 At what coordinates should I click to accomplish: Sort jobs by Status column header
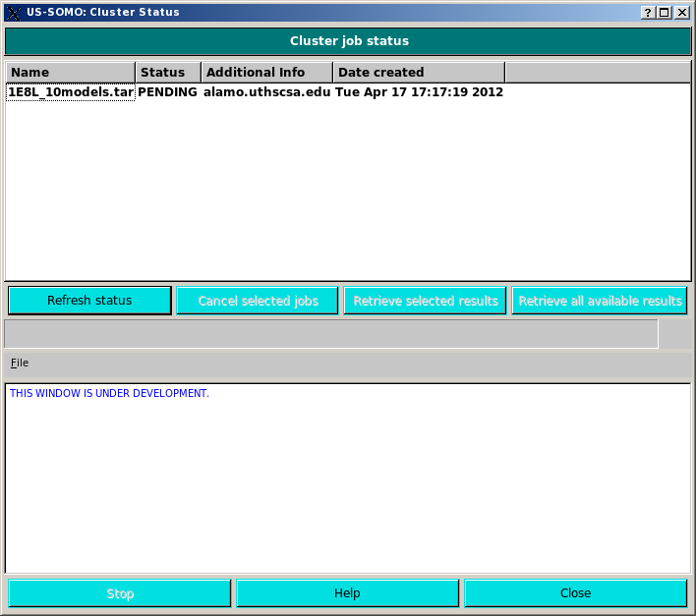[x=168, y=73]
